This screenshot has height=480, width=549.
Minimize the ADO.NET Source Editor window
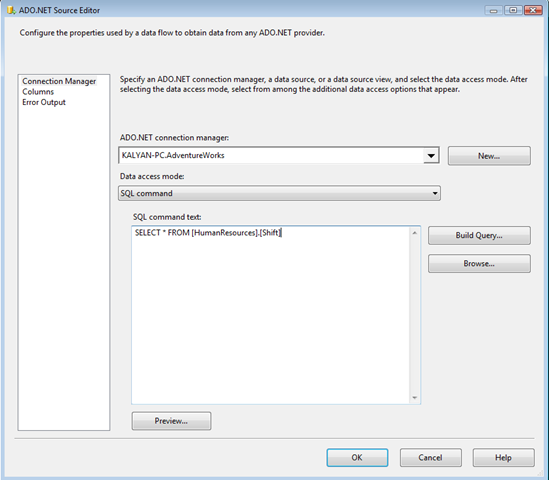point(494,11)
